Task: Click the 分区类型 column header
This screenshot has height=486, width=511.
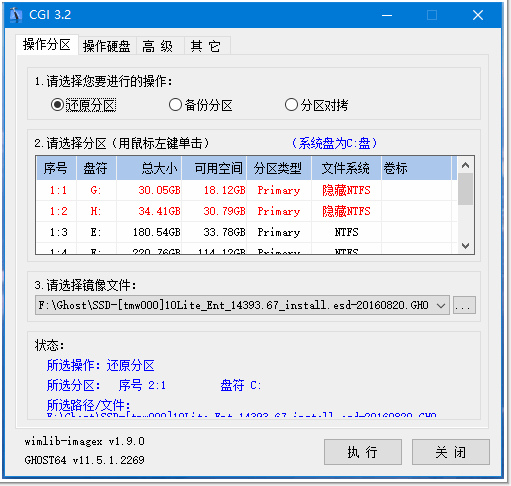Action: click(279, 168)
